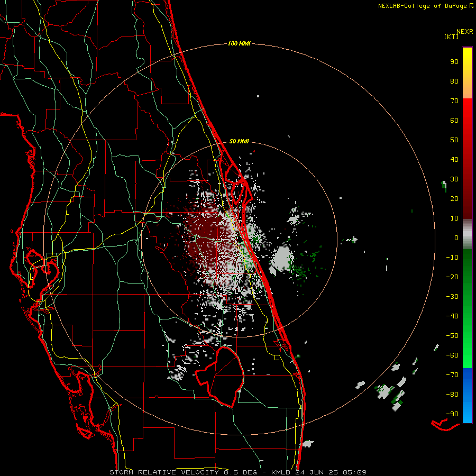476x476 pixels.
Task: Select the 0 value on velocity scale
Action: (x=456, y=237)
